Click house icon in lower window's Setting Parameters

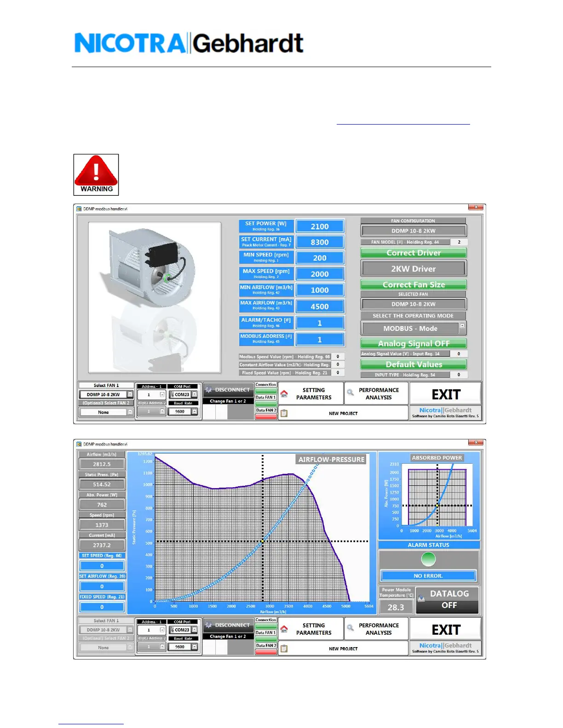284,629
